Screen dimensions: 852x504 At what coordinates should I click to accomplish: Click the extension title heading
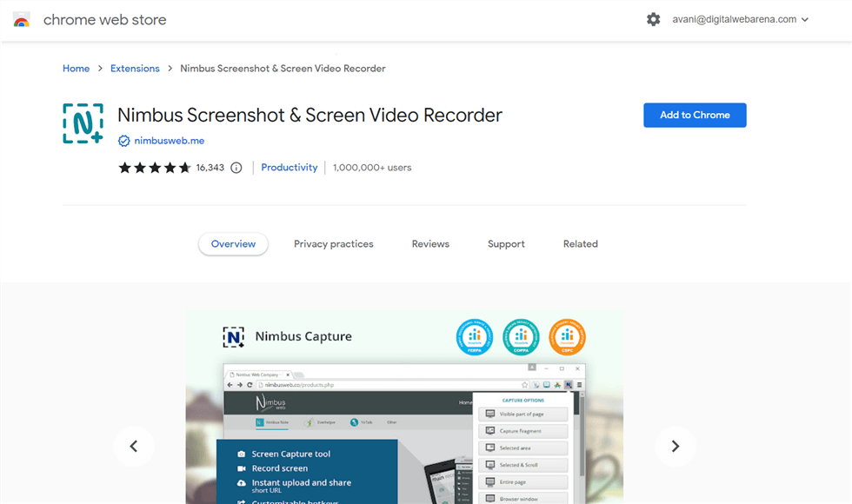(x=310, y=115)
